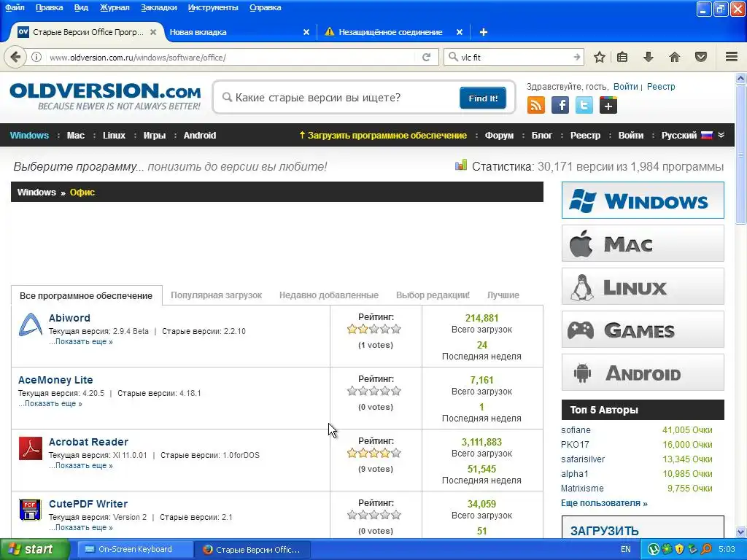This screenshot has width=747, height=560.
Task: Click Загрузить программное обеспечение link
Action: 383,135
